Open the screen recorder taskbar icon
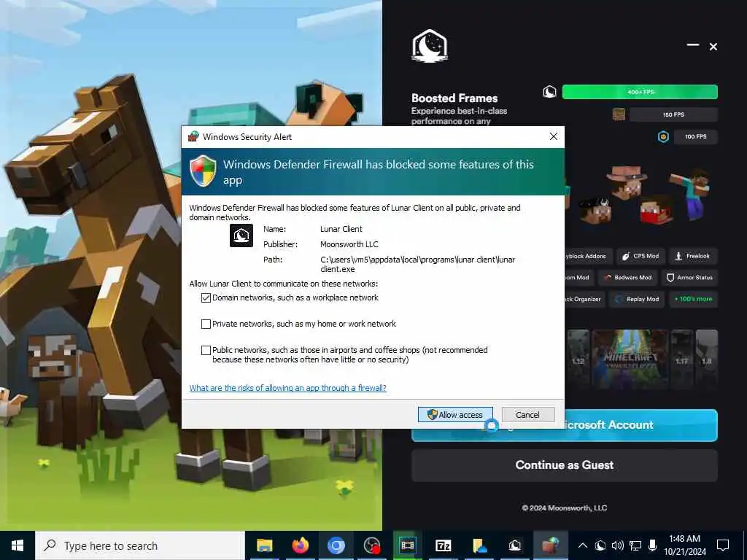 (371, 545)
